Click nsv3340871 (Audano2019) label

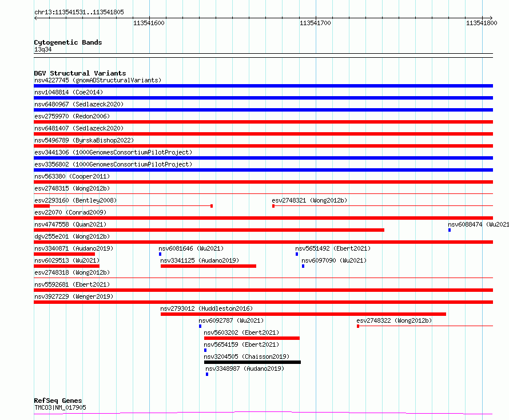(x=74, y=248)
